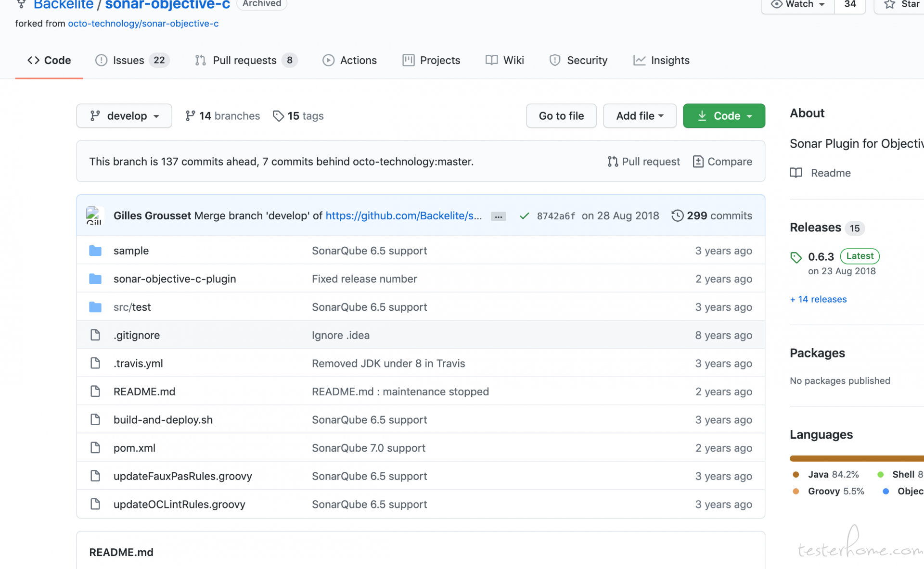This screenshot has width=924, height=569.
Task: Open the Pull requests tab
Action: pyautogui.click(x=246, y=60)
